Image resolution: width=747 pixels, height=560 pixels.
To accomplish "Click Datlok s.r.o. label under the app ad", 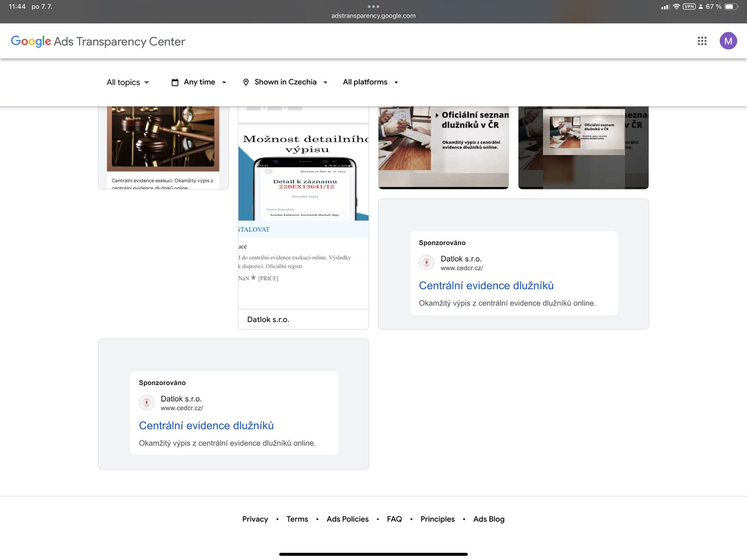I will (268, 320).
